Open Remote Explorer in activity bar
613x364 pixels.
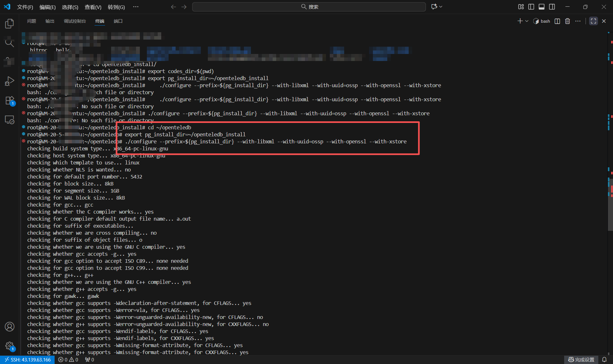10,120
